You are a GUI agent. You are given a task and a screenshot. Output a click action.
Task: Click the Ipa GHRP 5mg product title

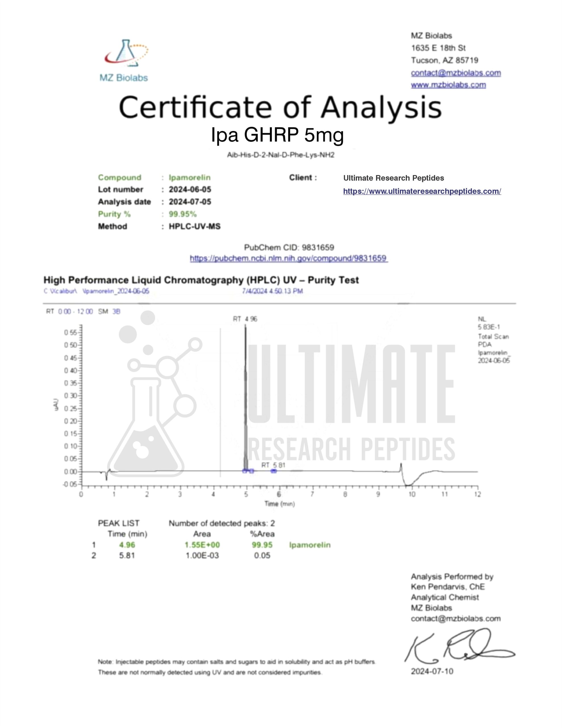(x=277, y=135)
